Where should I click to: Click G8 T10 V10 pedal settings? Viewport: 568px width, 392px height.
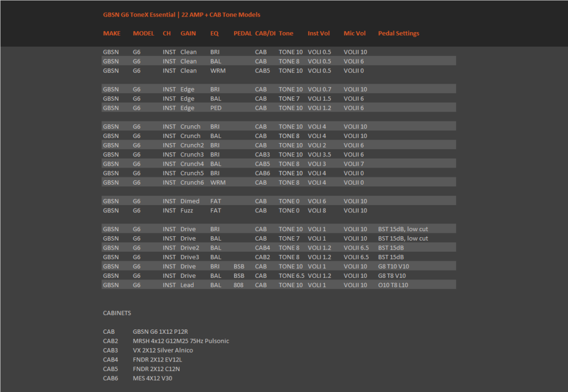click(393, 266)
